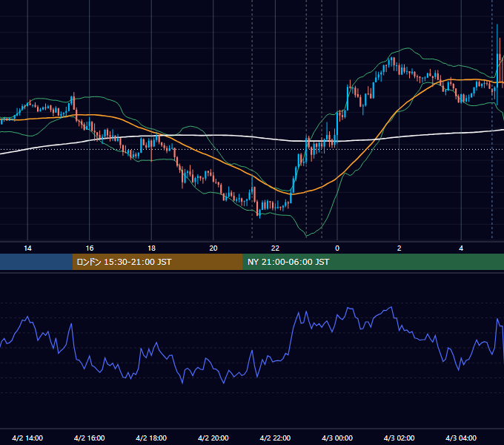Click the 2 hour label on price chart
The width and height of the screenshot is (504, 445).
399,248
